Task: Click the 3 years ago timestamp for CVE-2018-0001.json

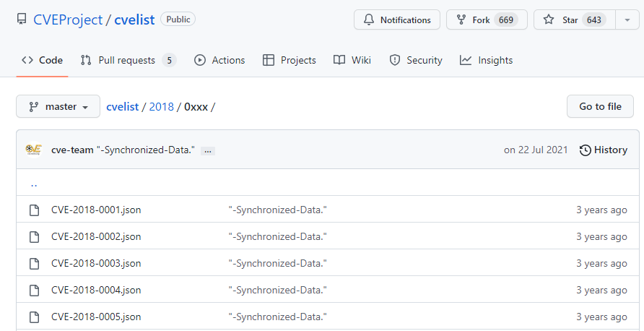Action: coord(601,210)
